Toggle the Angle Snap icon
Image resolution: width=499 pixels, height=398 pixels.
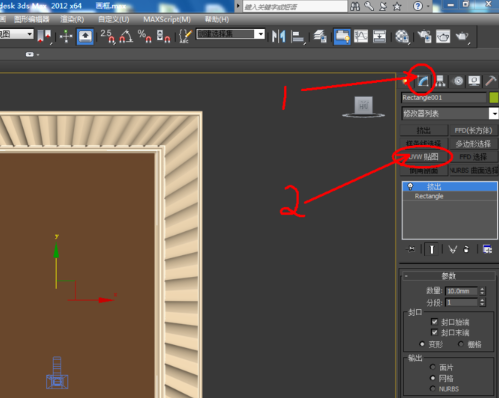pyautogui.click(x=126, y=36)
